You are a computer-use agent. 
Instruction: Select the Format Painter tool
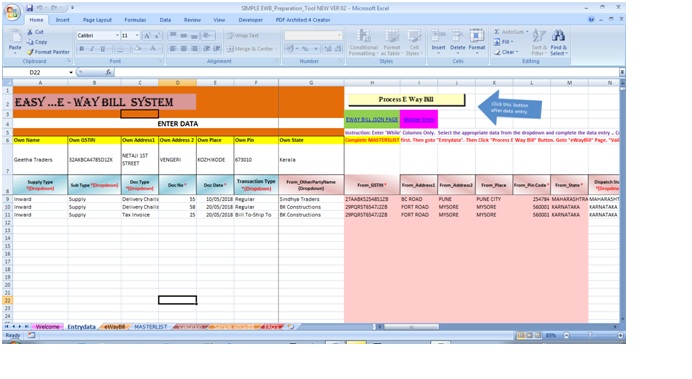click(x=48, y=52)
